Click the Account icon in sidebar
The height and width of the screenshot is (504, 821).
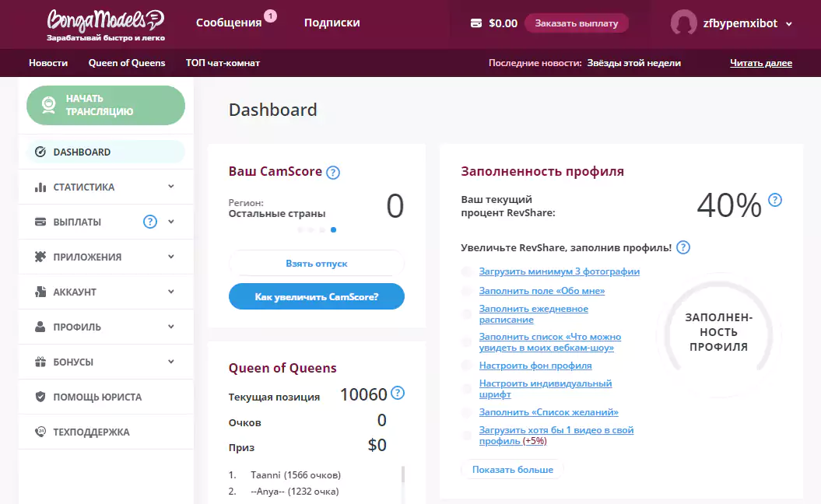40,292
